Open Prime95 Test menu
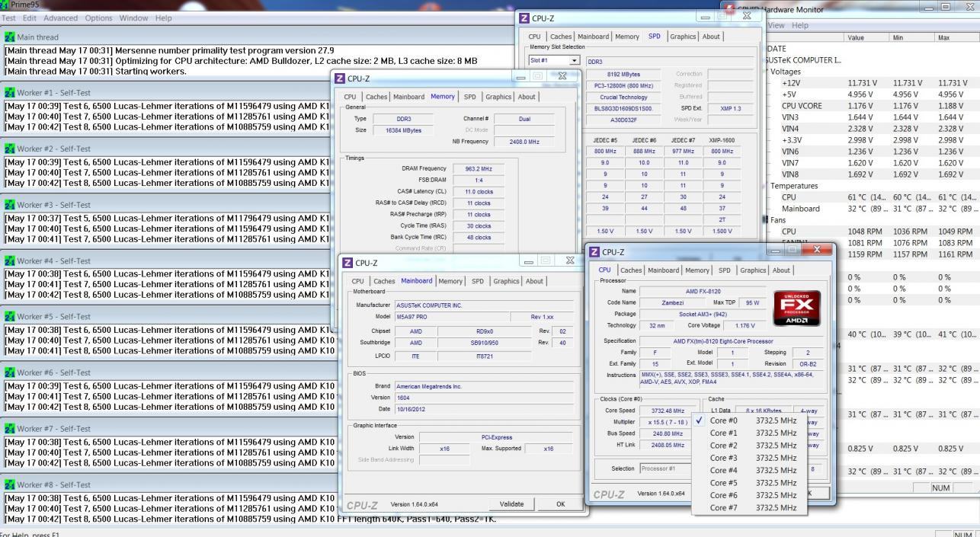The image size is (980, 537). click(9, 18)
